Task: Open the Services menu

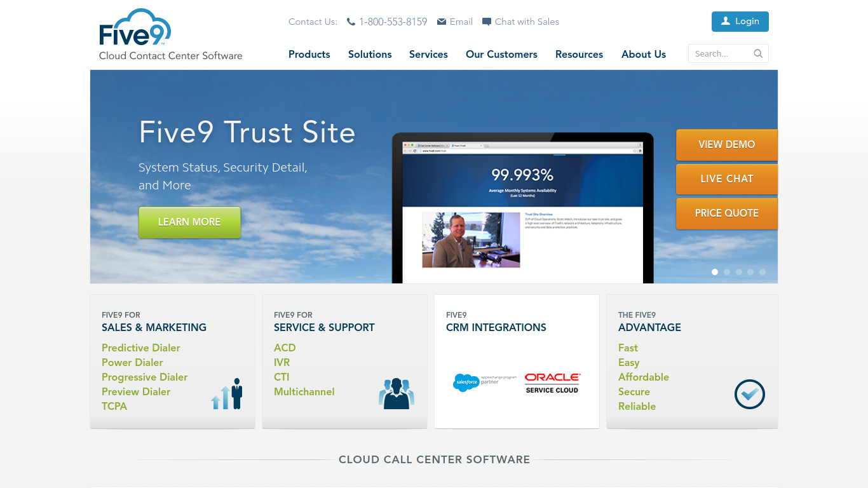Action: tap(428, 55)
